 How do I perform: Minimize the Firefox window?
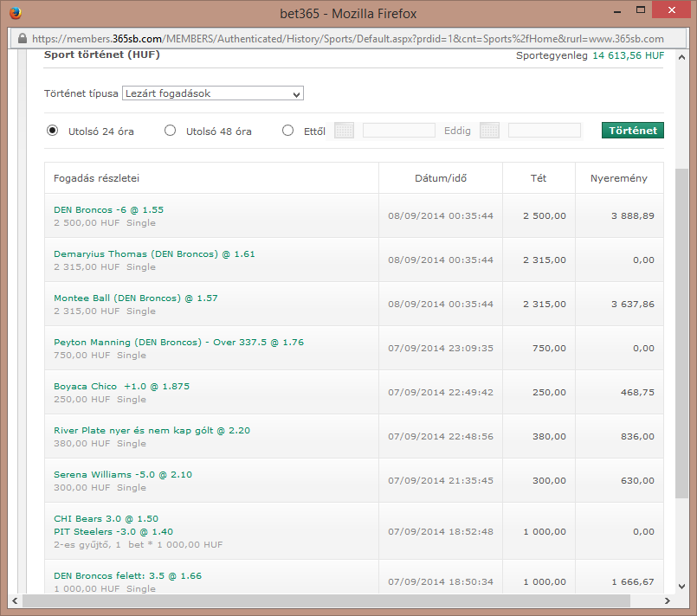tap(617, 11)
